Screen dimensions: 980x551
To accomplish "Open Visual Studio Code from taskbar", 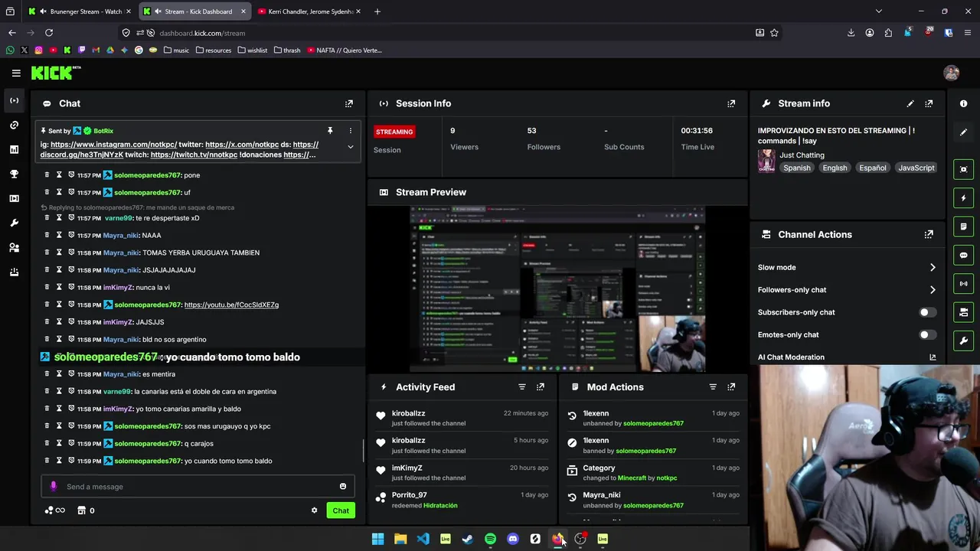I will 423,539.
